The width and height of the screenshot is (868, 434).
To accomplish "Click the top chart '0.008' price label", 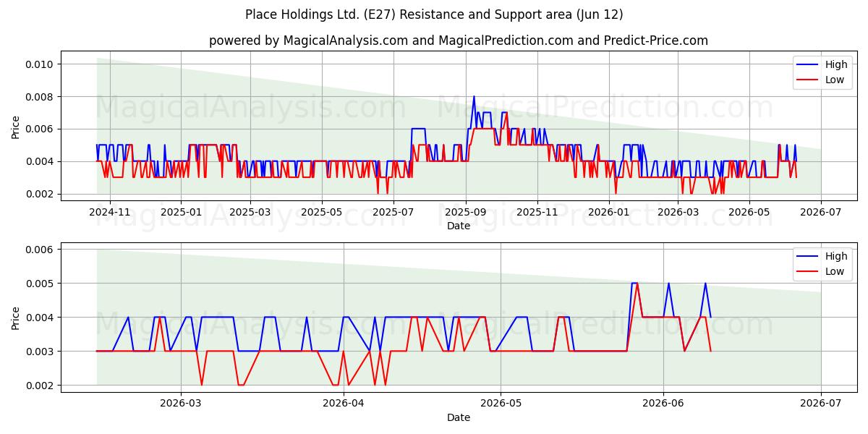I will (x=40, y=97).
